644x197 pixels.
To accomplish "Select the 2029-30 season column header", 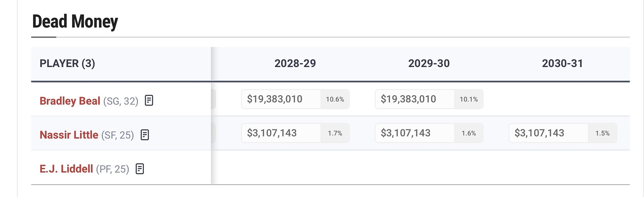I will [429, 63].
